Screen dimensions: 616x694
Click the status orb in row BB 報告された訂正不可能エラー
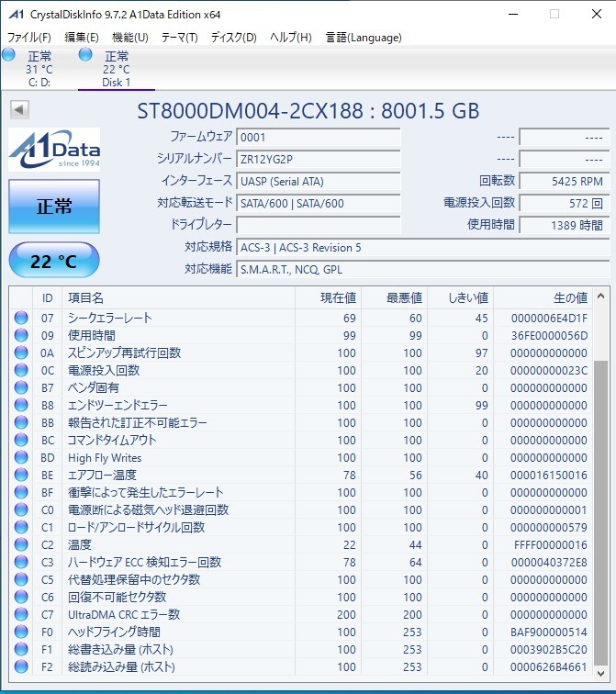pos(21,422)
